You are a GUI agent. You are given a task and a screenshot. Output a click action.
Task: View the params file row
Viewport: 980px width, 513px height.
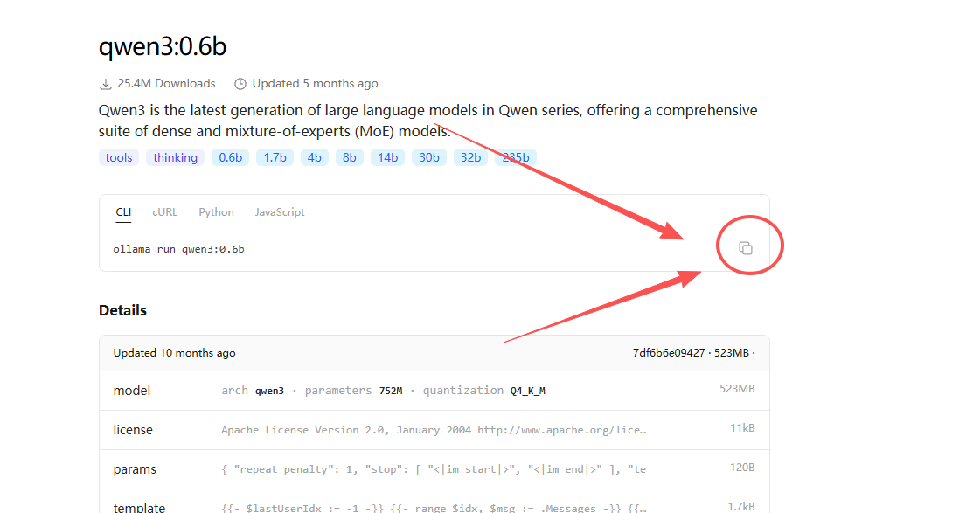(x=434, y=469)
